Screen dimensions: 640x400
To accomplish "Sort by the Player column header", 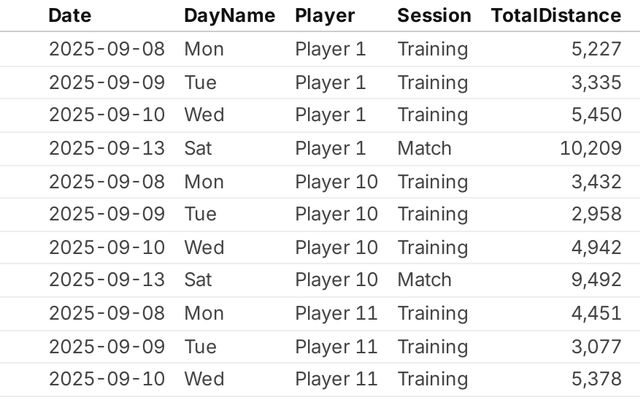I will point(325,15).
